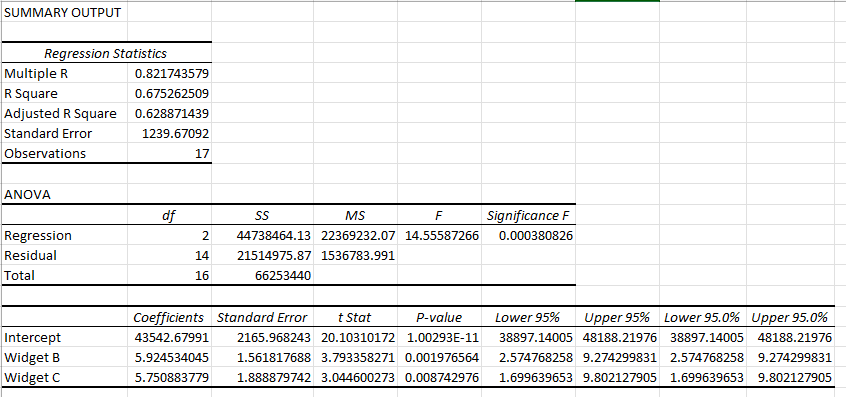
Task: Select the Observations value 17
Action: pyautogui.click(x=170, y=153)
